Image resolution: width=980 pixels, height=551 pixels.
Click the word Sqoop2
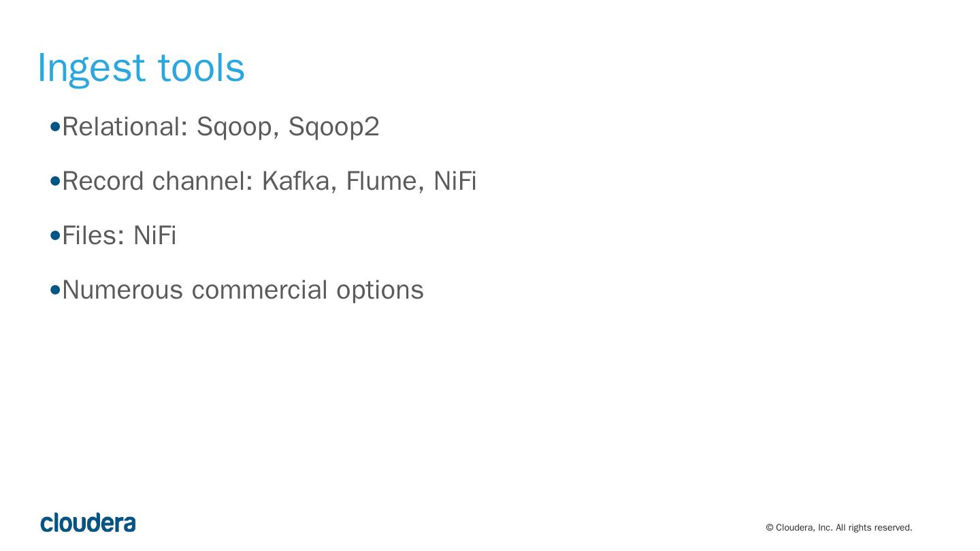pyautogui.click(x=333, y=127)
